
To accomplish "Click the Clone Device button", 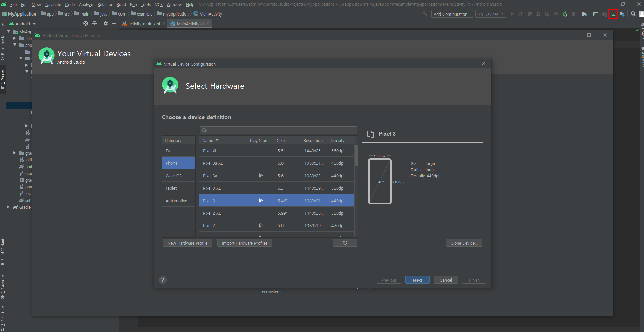I will pos(464,243).
